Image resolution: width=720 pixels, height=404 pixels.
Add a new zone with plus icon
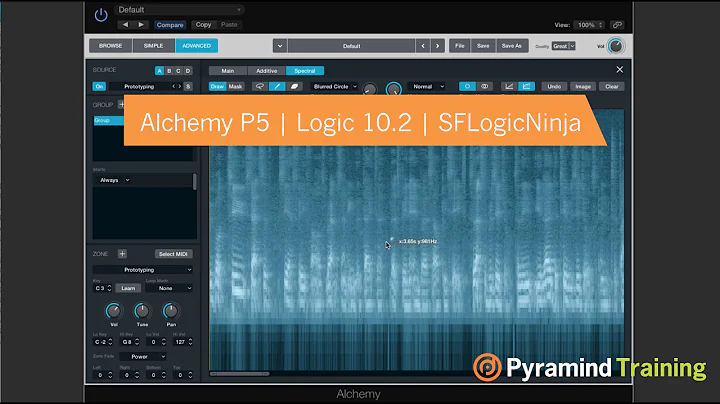(122, 253)
